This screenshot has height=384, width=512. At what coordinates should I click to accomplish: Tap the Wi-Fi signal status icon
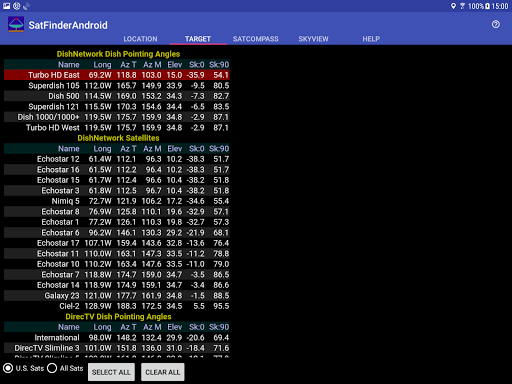(462, 6)
